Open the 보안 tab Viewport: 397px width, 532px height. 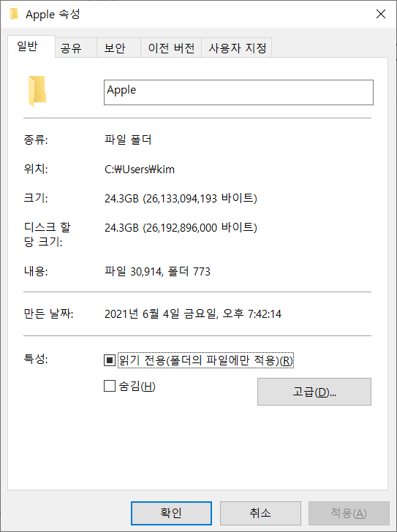118,47
